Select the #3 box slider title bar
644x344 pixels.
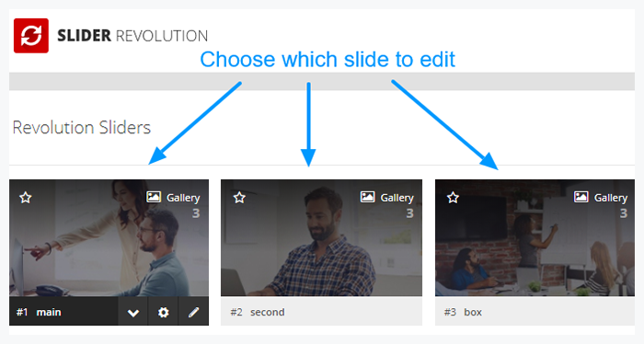535,311
